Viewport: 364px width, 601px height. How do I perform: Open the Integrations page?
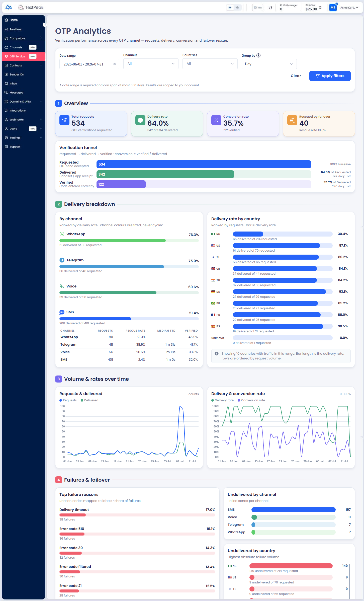tap(24, 111)
